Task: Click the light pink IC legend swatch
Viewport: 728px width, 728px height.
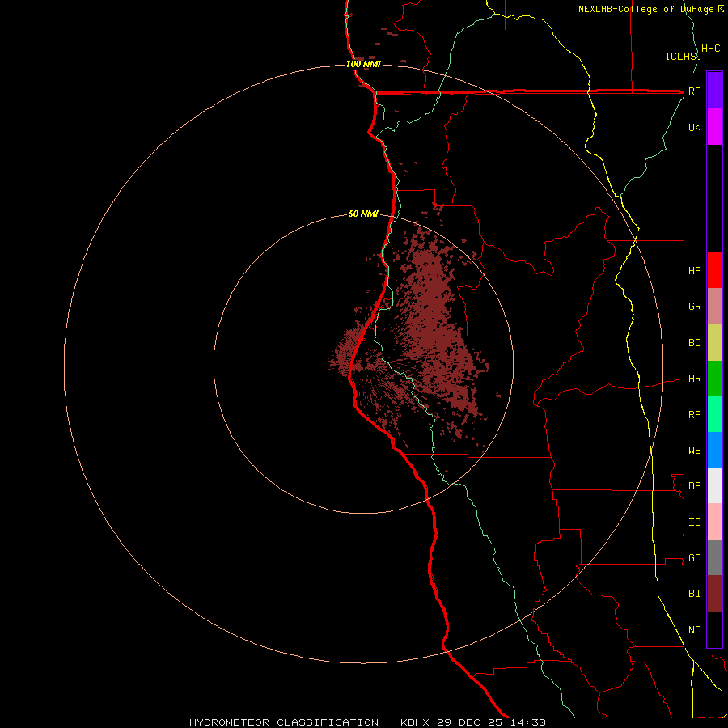Action: pos(714,522)
